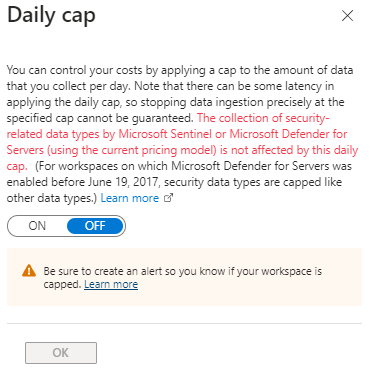
Task: Click the phrase 'other data types.)' before Learn more
Action: (x=52, y=198)
